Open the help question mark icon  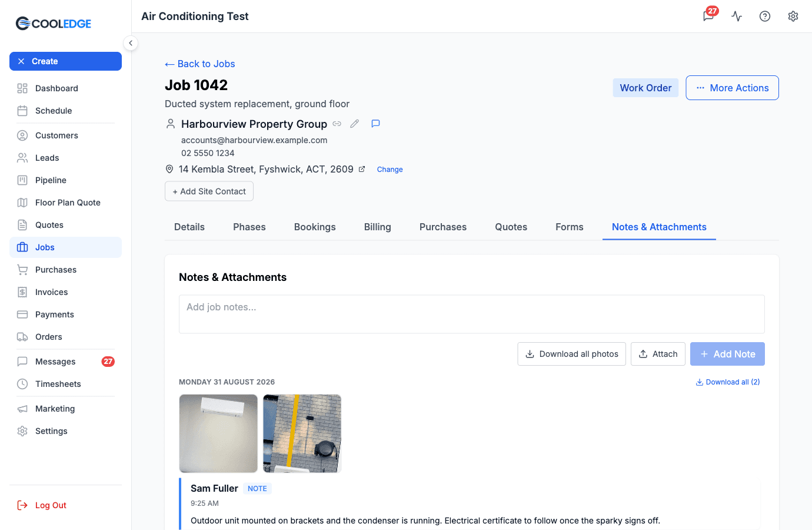click(765, 16)
